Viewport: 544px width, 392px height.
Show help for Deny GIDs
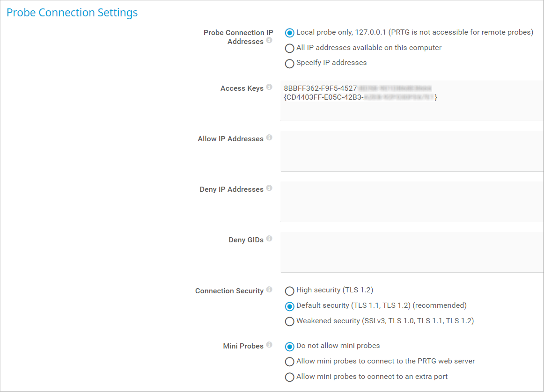point(269,239)
